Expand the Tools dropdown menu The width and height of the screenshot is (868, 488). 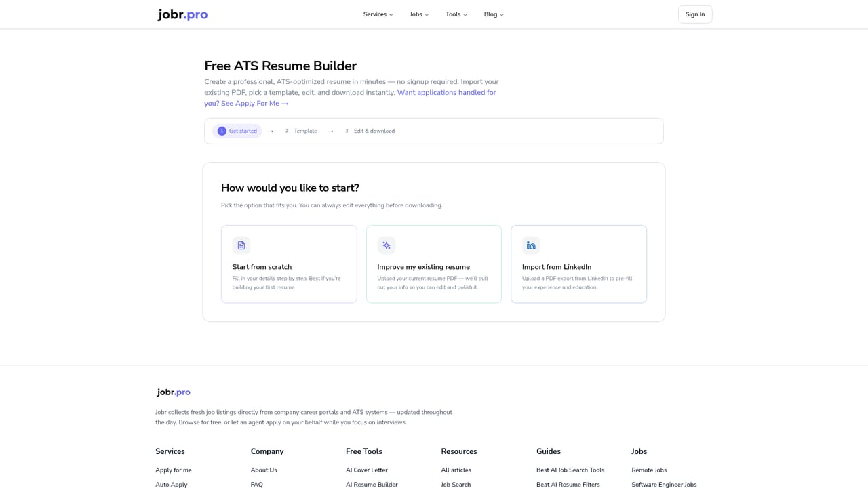pyautogui.click(x=456, y=14)
